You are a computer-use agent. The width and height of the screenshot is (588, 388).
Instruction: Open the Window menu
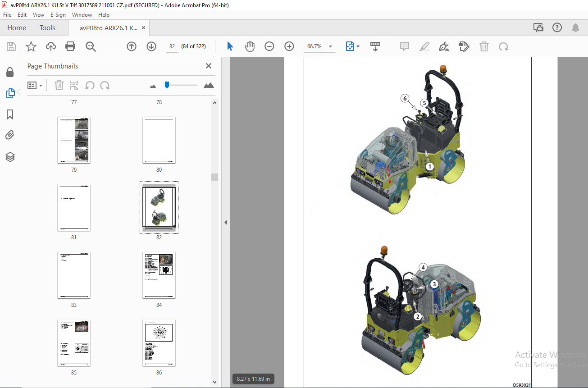pyautogui.click(x=82, y=15)
